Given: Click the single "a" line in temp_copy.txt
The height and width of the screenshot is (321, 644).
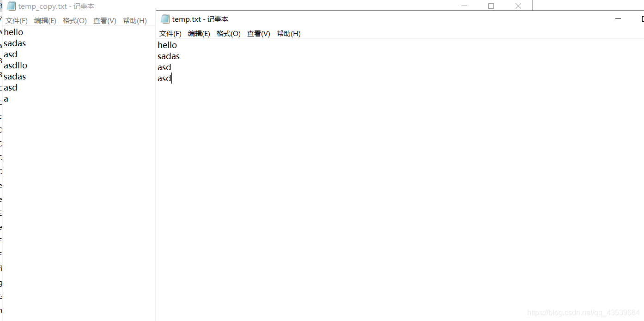Looking at the screenshot, I should click(6, 98).
